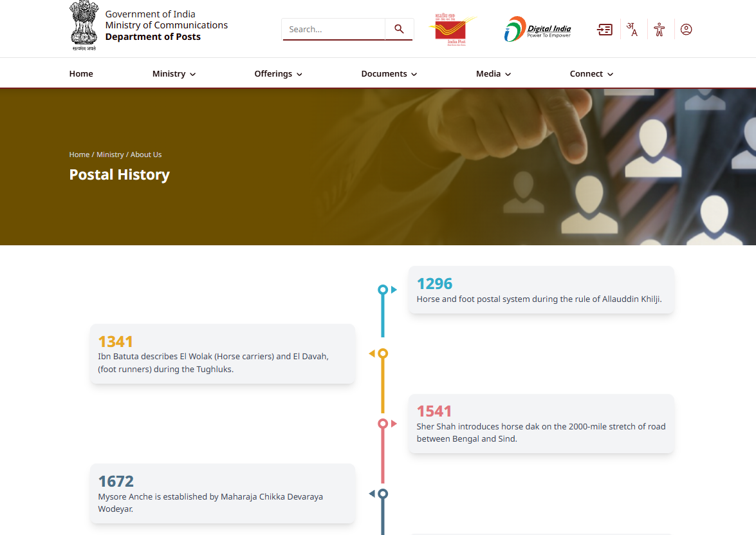Click the Ministry breadcrumb link
The height and width of the screenshot is (535, 756).
[110, 155]
